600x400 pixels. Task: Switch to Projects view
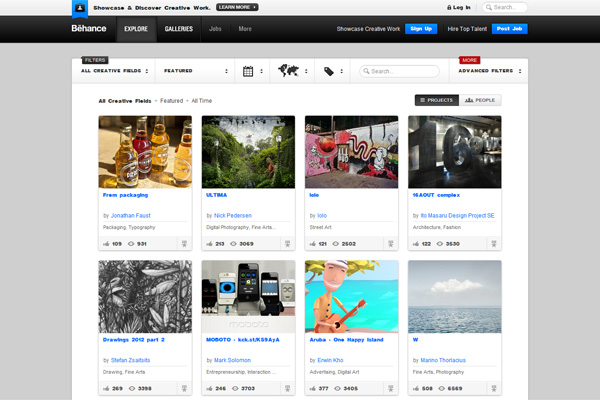click(437, 100)
